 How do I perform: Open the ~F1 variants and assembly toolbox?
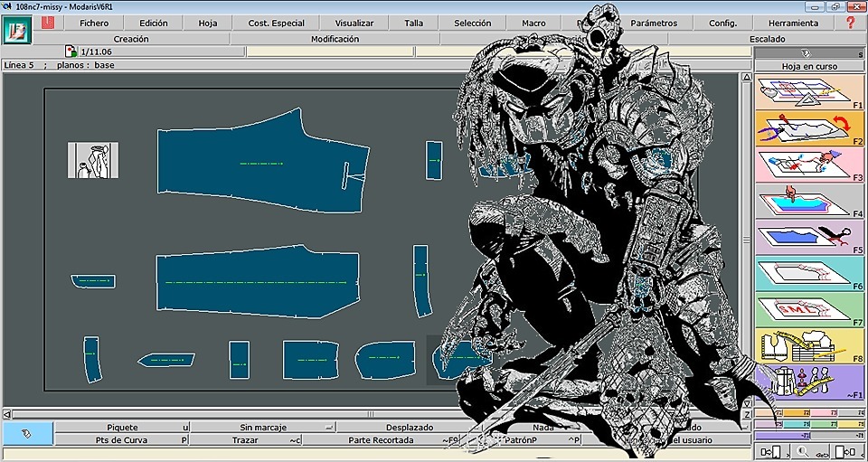[x=809, y=382]
